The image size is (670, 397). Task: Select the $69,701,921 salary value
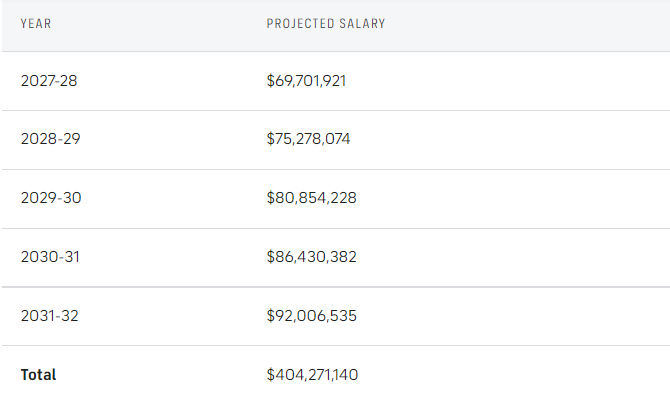point(306,81)
